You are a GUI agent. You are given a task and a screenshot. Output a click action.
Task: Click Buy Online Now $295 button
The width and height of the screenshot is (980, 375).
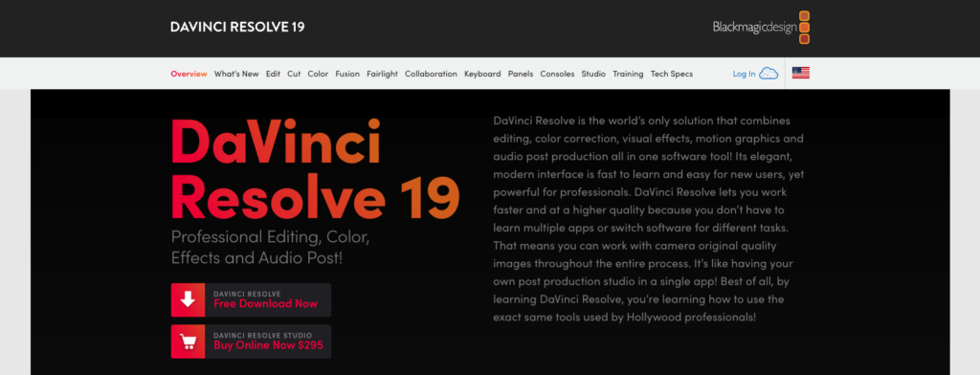[x=252, y=342]
